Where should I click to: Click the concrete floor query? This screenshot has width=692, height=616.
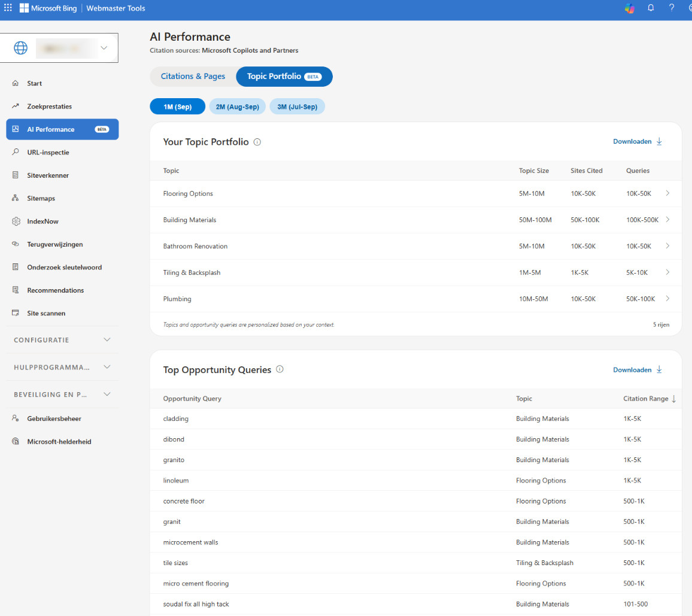pyautogui.click(x=184, y=501)
